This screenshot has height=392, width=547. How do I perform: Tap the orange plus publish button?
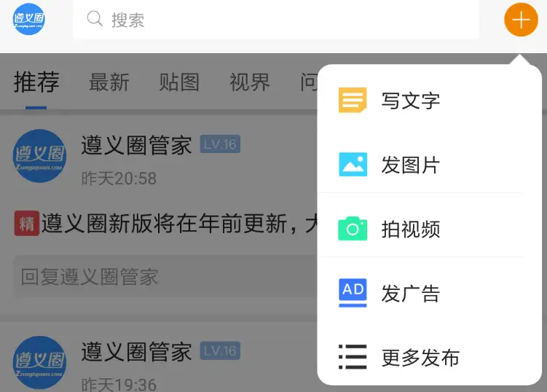pyautogui.click(x=521, y=20)
